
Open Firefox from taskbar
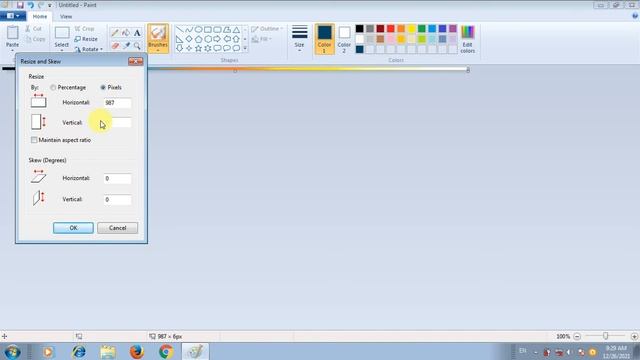coord(137,351)
